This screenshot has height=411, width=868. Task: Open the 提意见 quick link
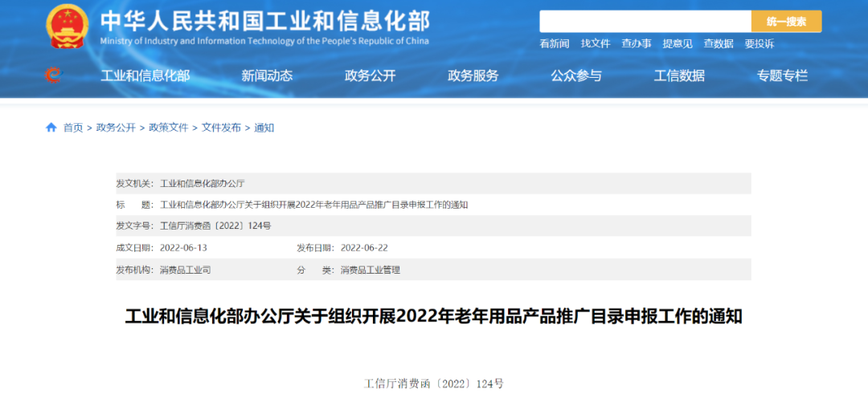678,44
